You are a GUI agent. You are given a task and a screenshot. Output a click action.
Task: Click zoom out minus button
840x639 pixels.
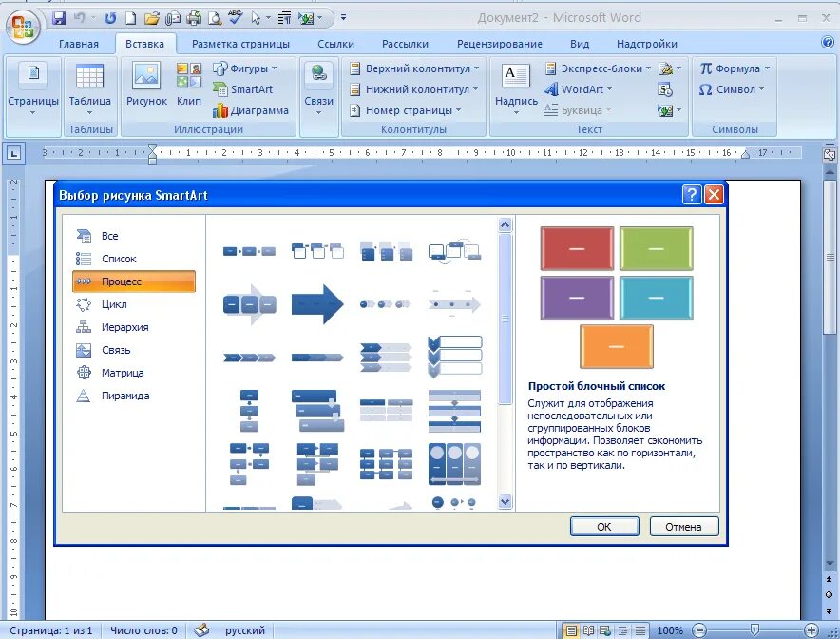coord(699,630)
